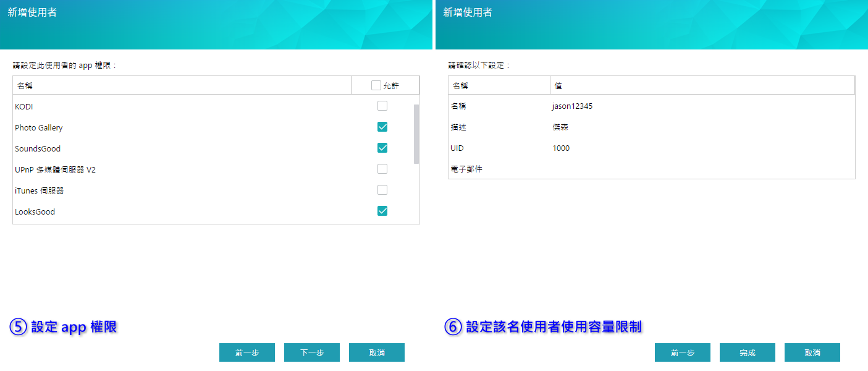Image resolution: width=868 pixels, height=371 pixels.
Task: Click the 電子郵件 row label
Action: tap(466, 169)
